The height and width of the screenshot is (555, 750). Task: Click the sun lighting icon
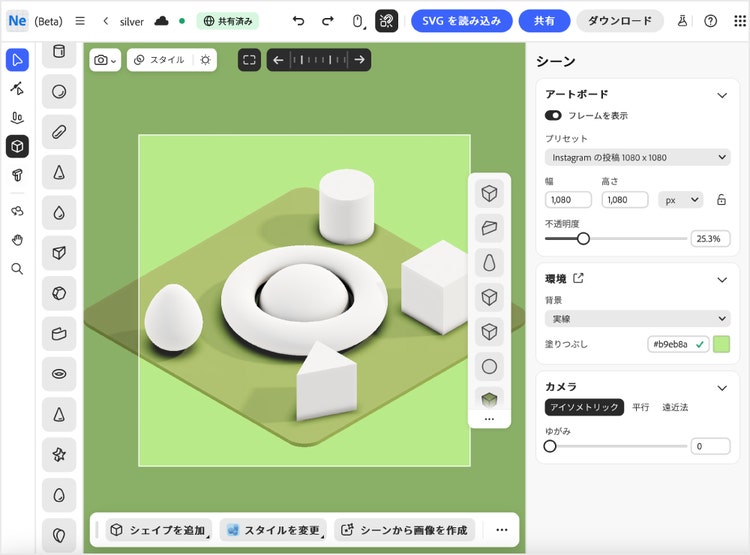206,60
